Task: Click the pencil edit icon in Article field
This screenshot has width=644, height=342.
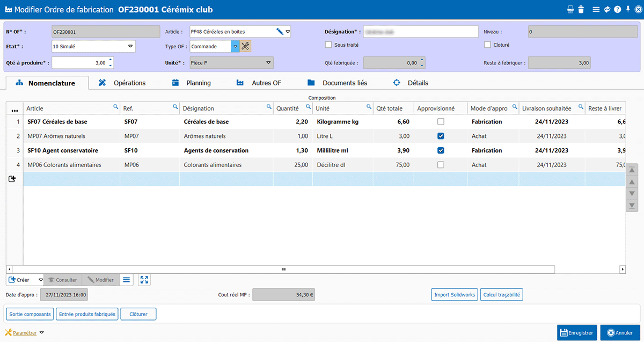Action: [x=280, y=32]
